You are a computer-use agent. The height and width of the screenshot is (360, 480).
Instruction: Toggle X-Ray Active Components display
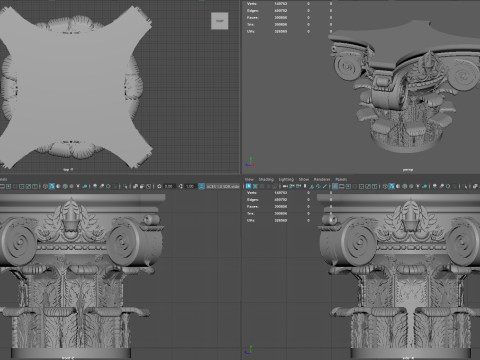[142, 186]
